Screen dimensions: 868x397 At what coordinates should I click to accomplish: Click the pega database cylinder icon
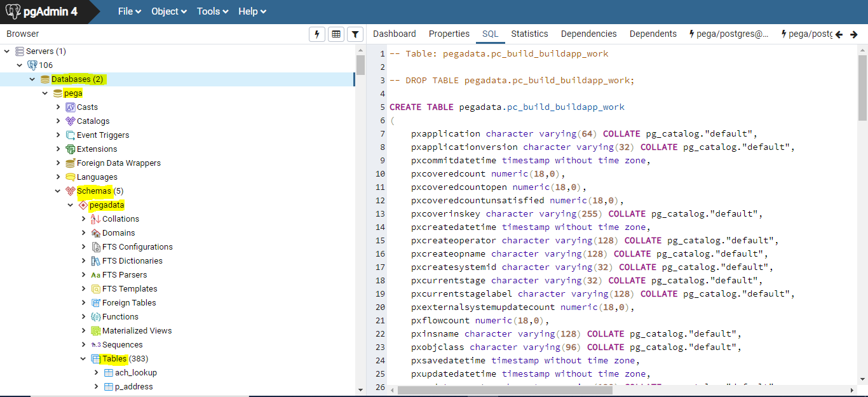[x=57, y=93]
